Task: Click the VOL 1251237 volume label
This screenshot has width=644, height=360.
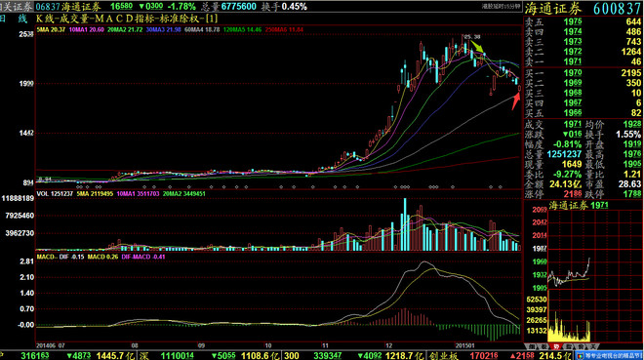Action: (55, 194)
